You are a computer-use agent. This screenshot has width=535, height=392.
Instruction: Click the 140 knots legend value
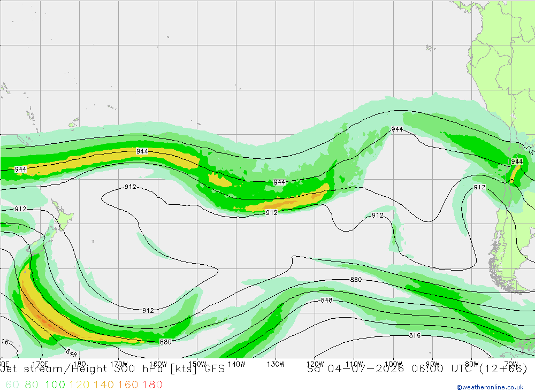[x=103, y=385]
